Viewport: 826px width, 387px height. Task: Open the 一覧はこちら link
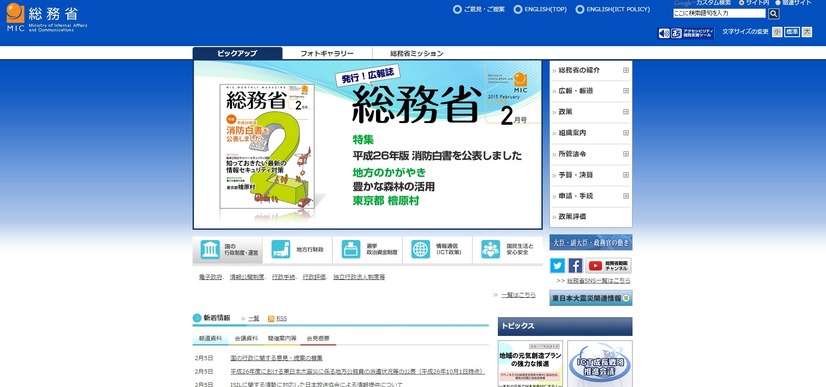518,295
